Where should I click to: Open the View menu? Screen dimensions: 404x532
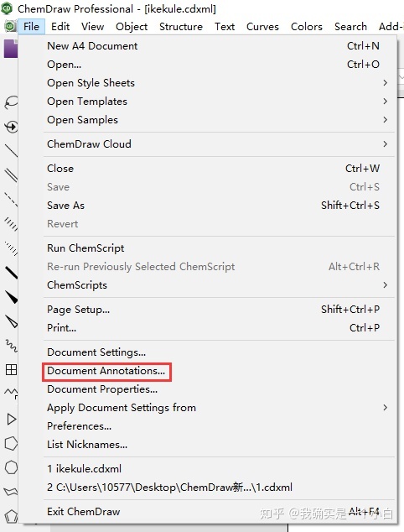click(92, 27)
